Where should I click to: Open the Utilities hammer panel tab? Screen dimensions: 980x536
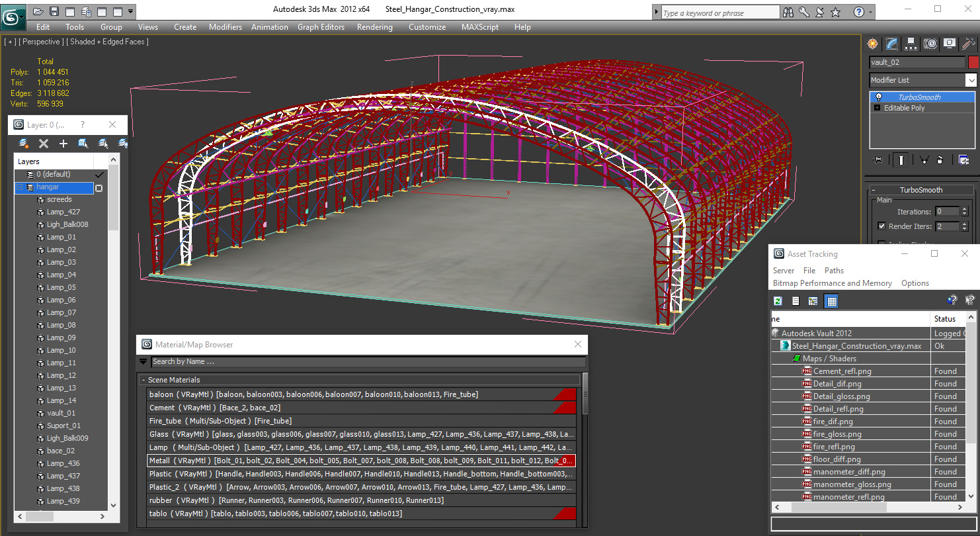969,44
